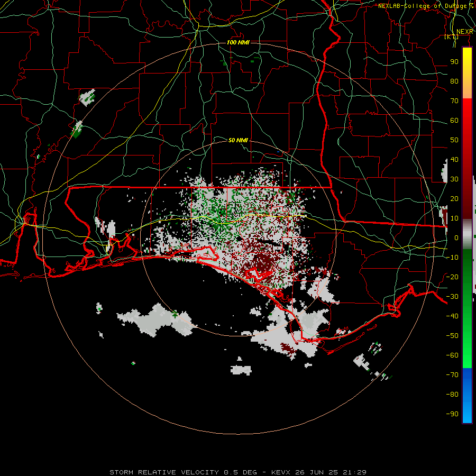Click the 10 value on velocity scale
Viewport: 476px width, 476px height.
[454, 218]
